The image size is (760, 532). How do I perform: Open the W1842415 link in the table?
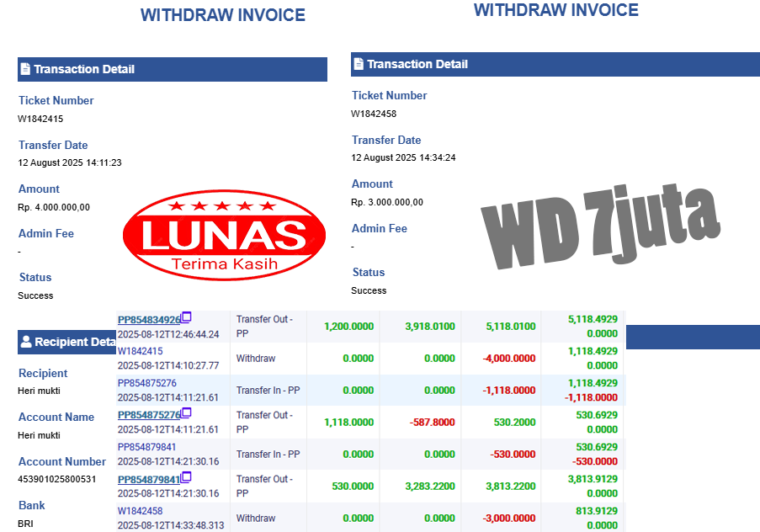pos(140,351)
